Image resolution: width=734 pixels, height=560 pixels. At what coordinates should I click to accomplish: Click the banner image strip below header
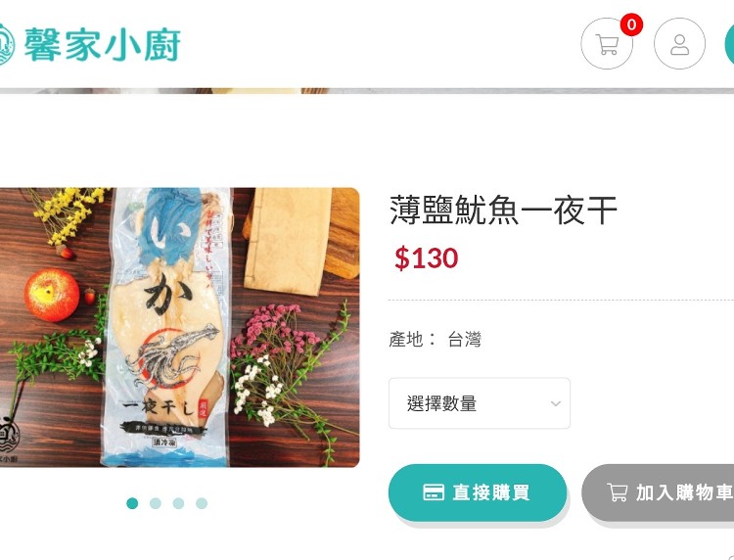(367, 91)
